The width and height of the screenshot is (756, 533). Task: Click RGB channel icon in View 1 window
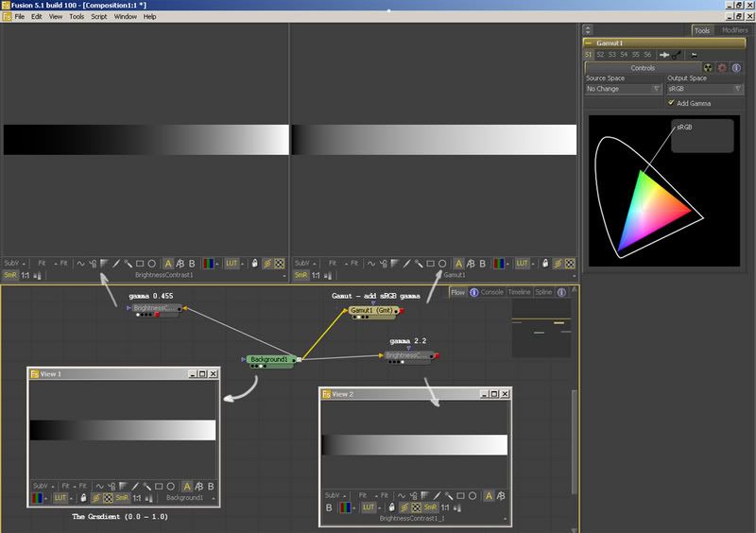point(37,498)
